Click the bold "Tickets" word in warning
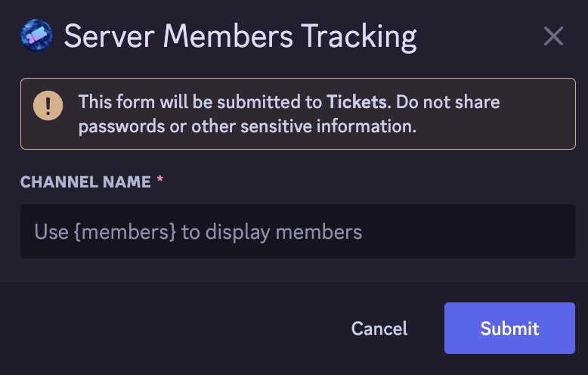Viewport: 588px width, 375px height. point(357,101)
